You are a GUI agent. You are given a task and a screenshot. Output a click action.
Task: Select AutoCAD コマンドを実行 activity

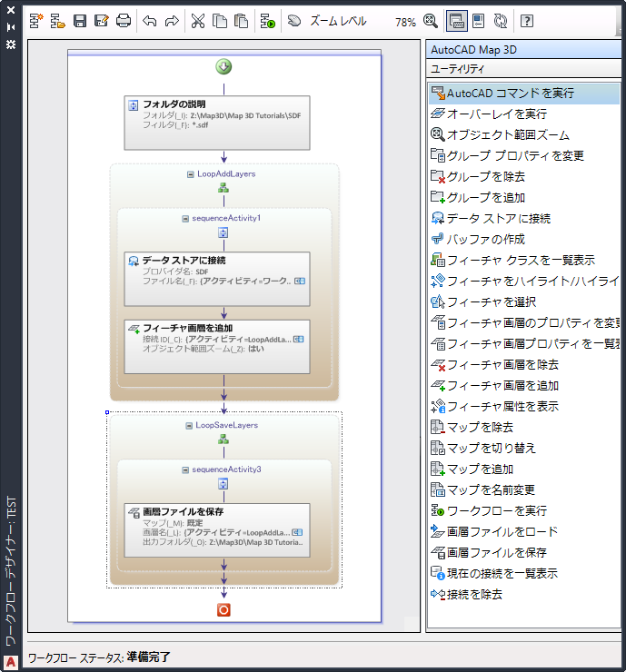(524, 94)
